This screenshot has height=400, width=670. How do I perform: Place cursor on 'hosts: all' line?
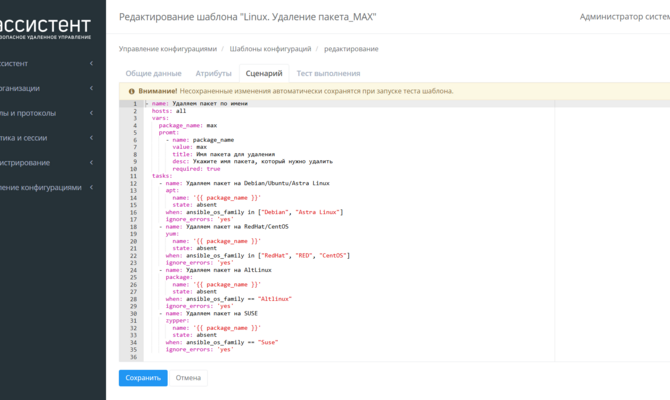pos(169,111)
